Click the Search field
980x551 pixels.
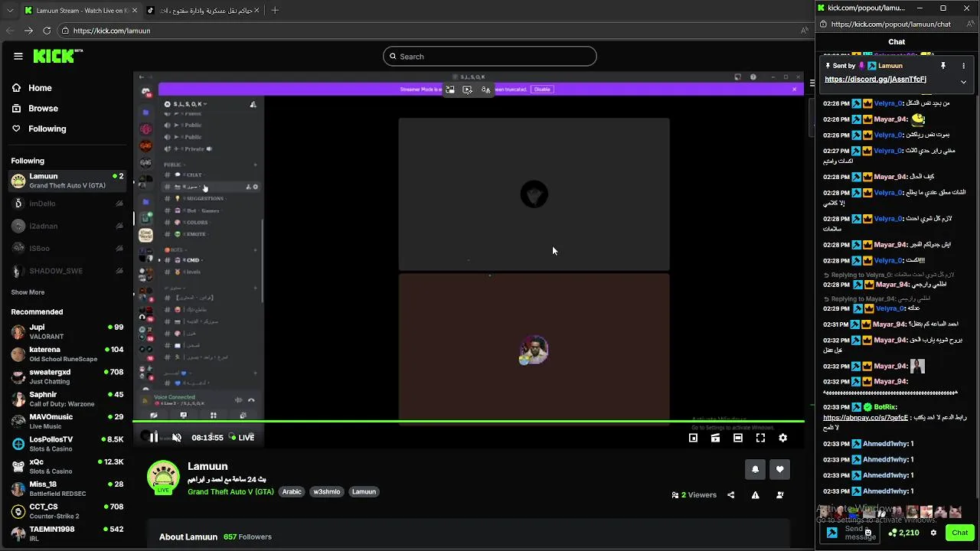(x=490, y=56)
